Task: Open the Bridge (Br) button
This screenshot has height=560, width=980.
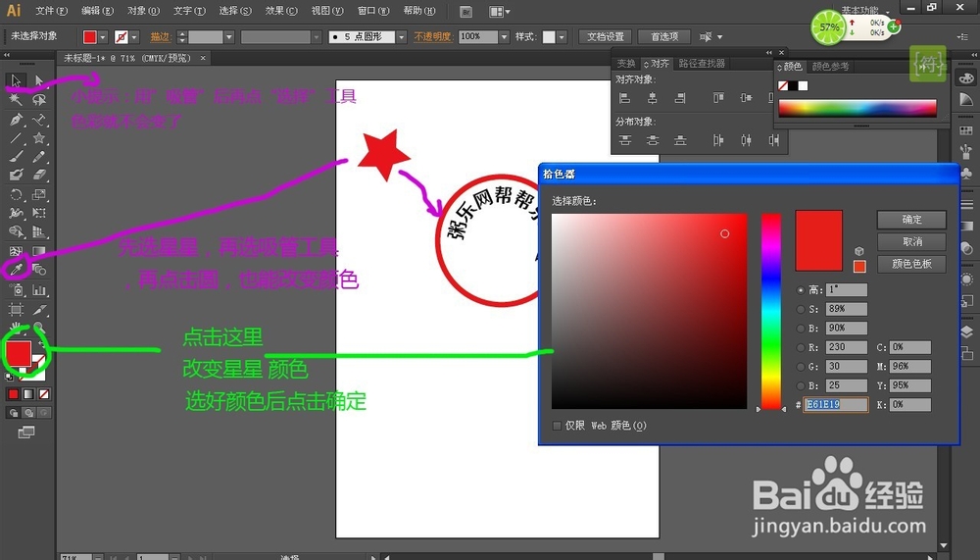Action: click(465, 11)
